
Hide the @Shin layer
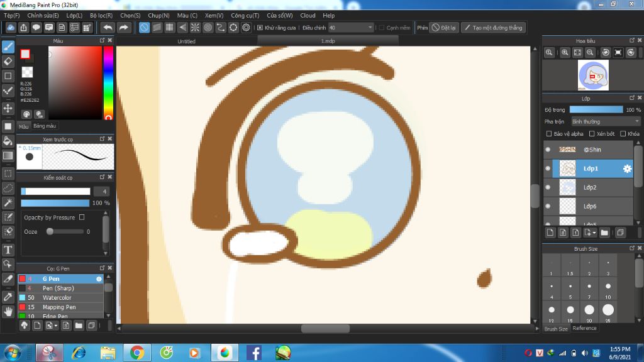(548, 150)
